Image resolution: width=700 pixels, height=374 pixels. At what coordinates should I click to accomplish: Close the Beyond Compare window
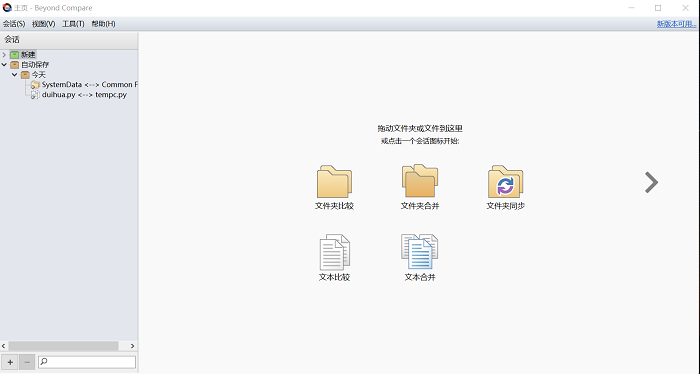(685, 8)
